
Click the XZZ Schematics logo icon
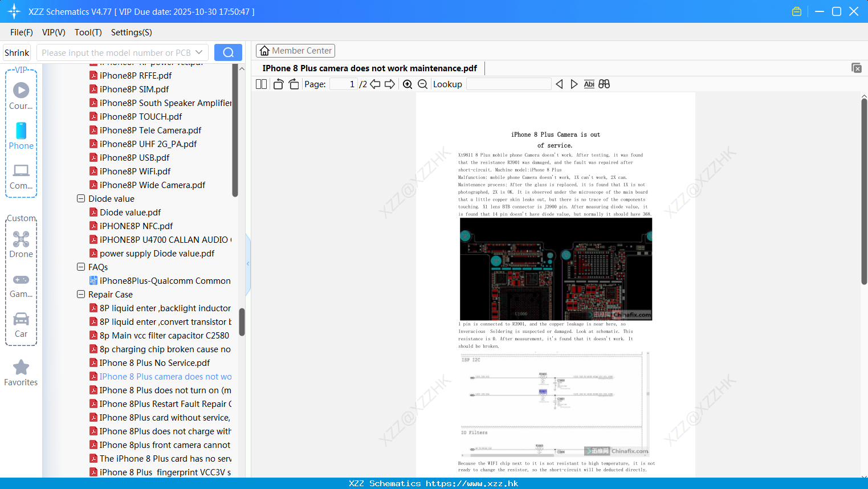pyautogui.click(x=14, y=11)
